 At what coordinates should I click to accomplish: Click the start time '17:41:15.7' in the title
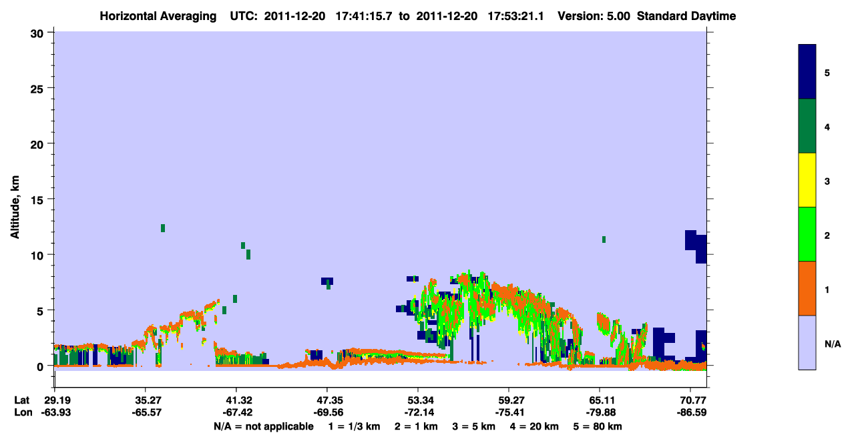click(x=364, y=16)
